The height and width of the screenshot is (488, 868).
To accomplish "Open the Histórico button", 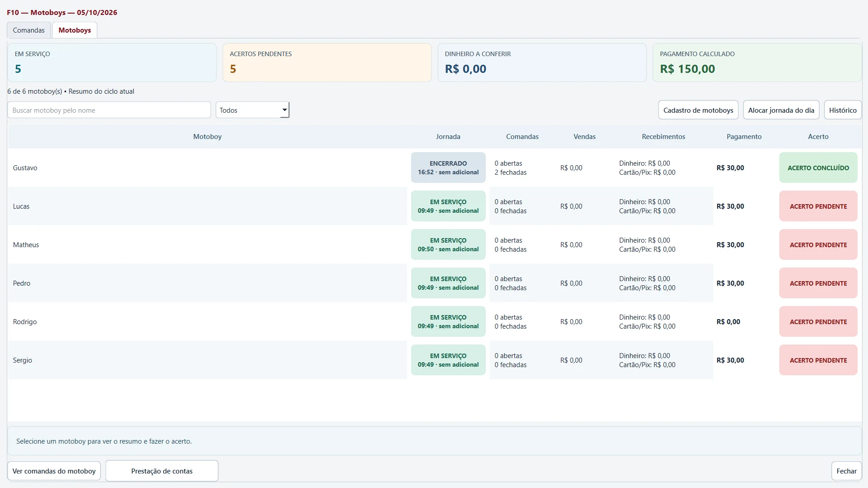I will click(x=843, y=110).
